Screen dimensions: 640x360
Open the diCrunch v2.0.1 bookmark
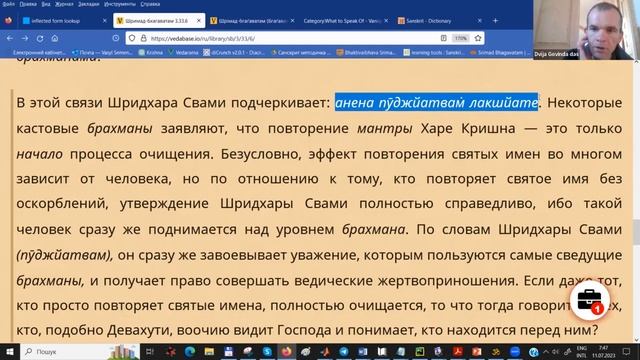click(234, 52)
